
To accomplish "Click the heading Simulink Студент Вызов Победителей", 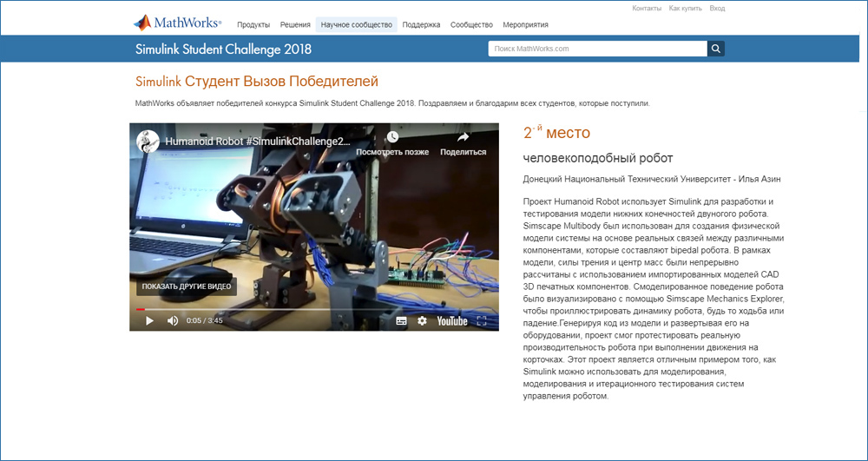I will (257, 82).
